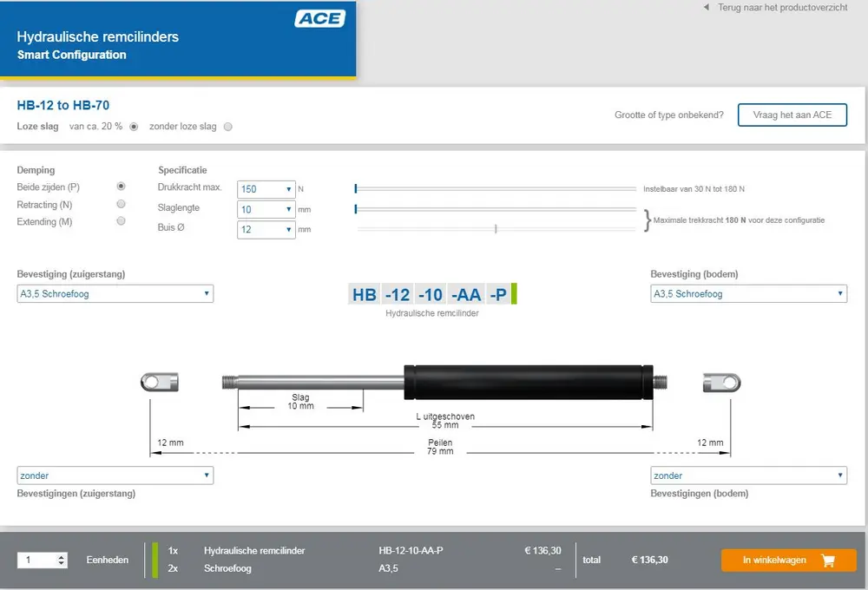Click the shopping cart icon
This screenshot has height=590, width=868.
pyautogui.click(x=828, y=560)
